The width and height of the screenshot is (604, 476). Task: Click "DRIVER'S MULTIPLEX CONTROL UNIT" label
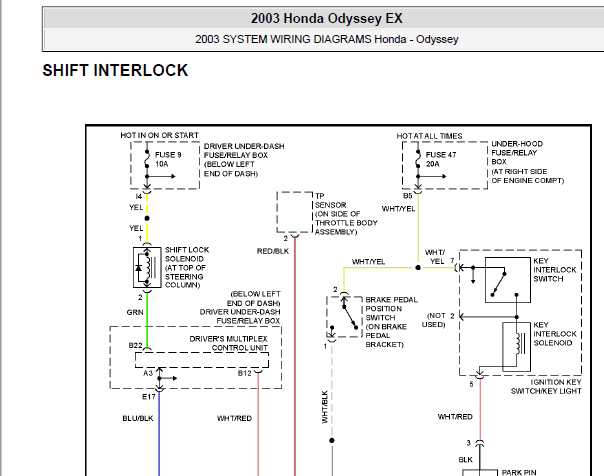coord(228,343)
